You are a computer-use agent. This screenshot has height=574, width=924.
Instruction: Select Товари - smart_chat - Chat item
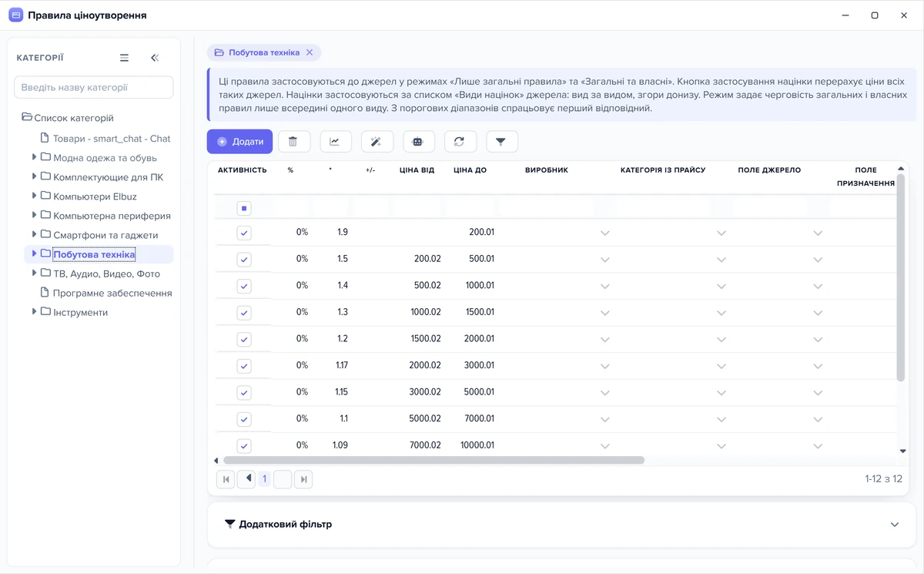pos(112,139)
